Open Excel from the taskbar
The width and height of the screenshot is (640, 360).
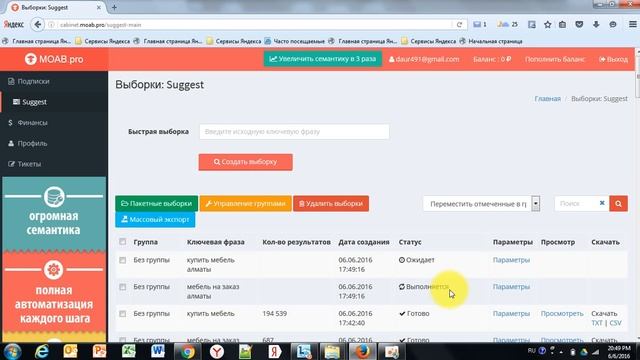(x=129, y=351)
